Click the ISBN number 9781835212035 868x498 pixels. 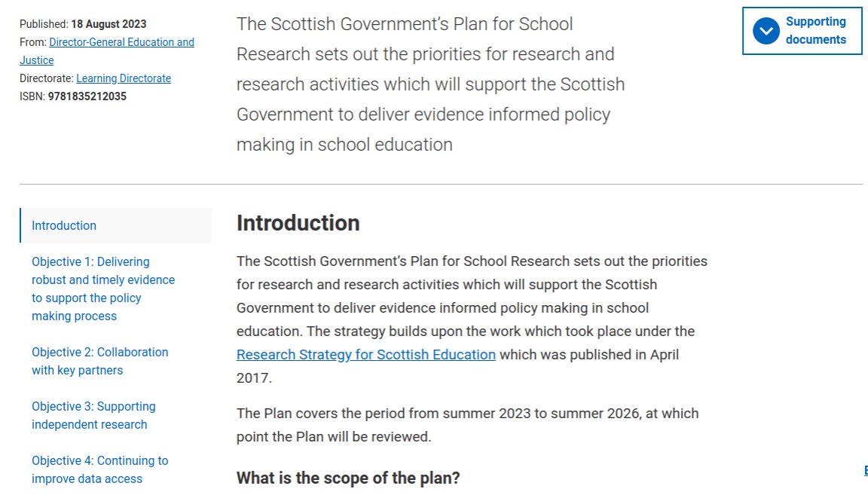[87, 96]
